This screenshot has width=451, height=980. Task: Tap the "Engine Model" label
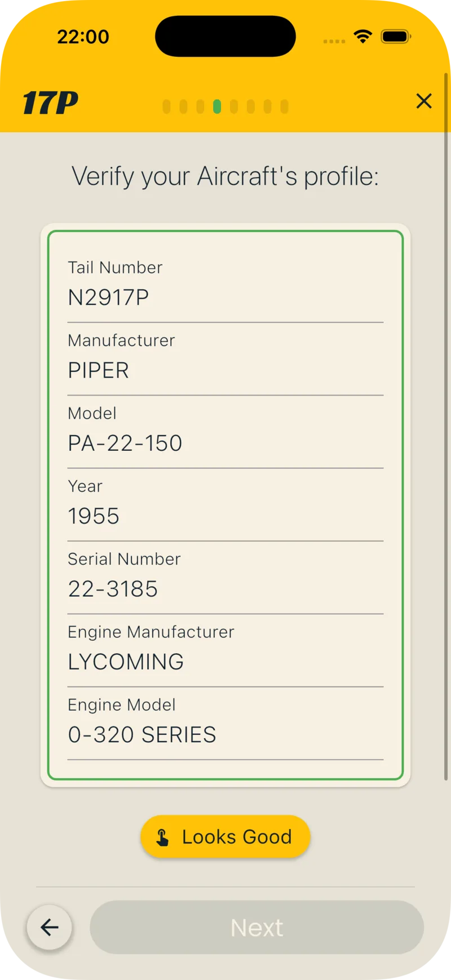[122, 704]
